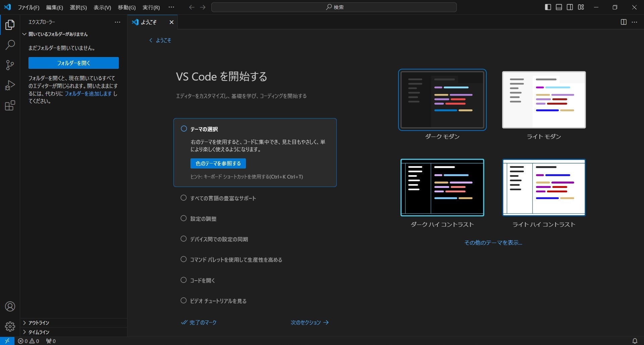Click the VS Code logo in title bar
The height and width of the screenshot is (345, 644).
7,7
